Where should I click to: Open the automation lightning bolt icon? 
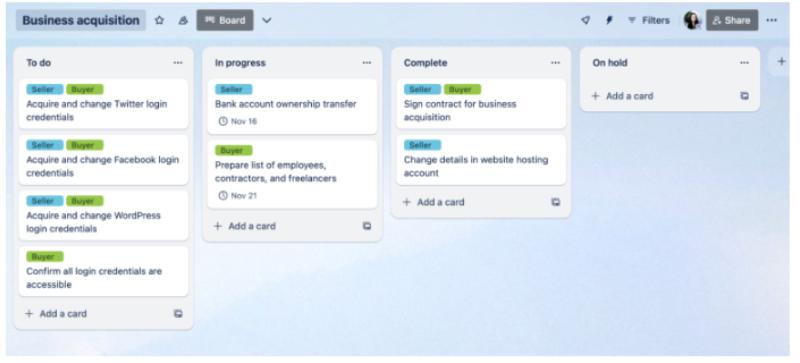(x=609, y=20)
